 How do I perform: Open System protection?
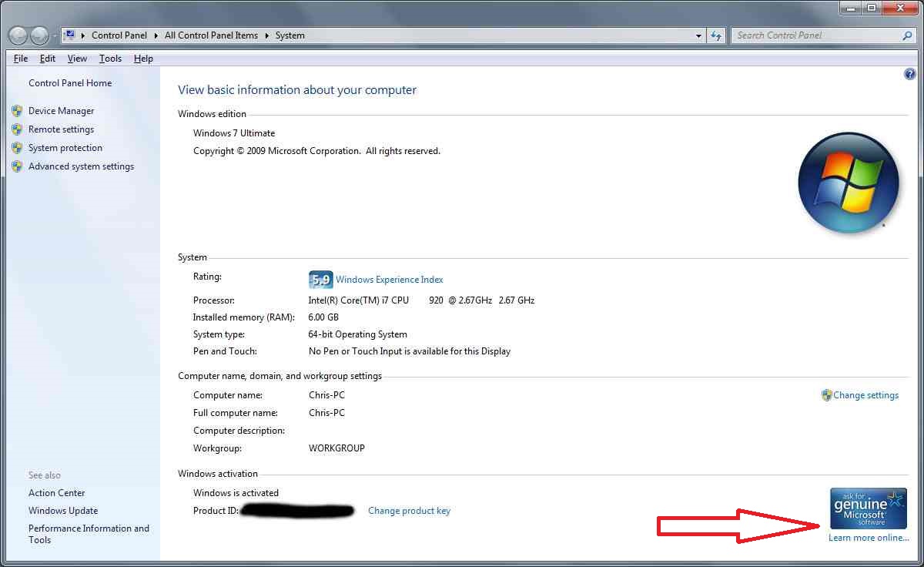(x=65, y=148)
